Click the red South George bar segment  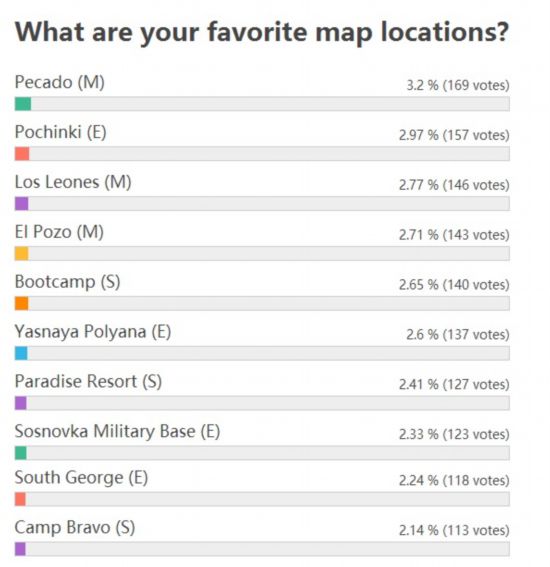[x=20, y=500]
